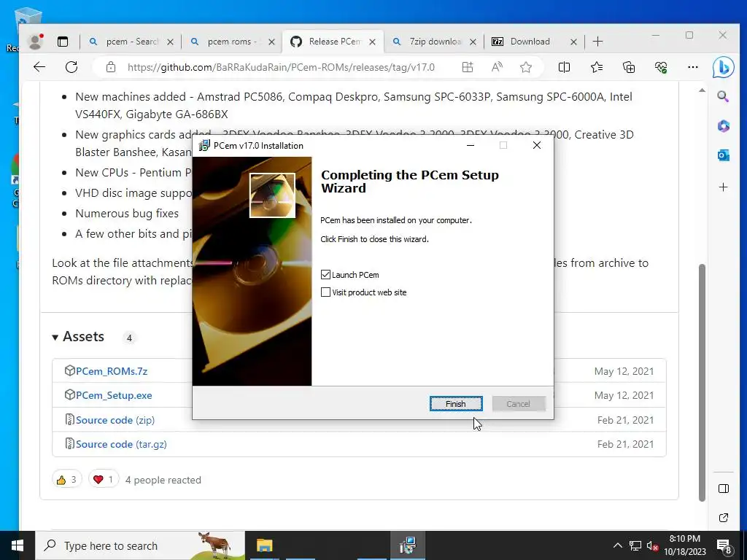This screenshot has width=747, height=560.
Task: Click the PCem installer title bar icon
Action: [204, 146]
